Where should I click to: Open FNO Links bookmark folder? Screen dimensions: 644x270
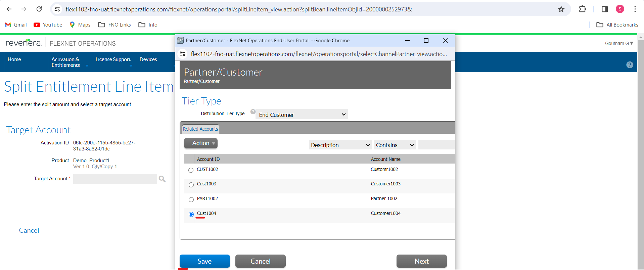point(114,25)
